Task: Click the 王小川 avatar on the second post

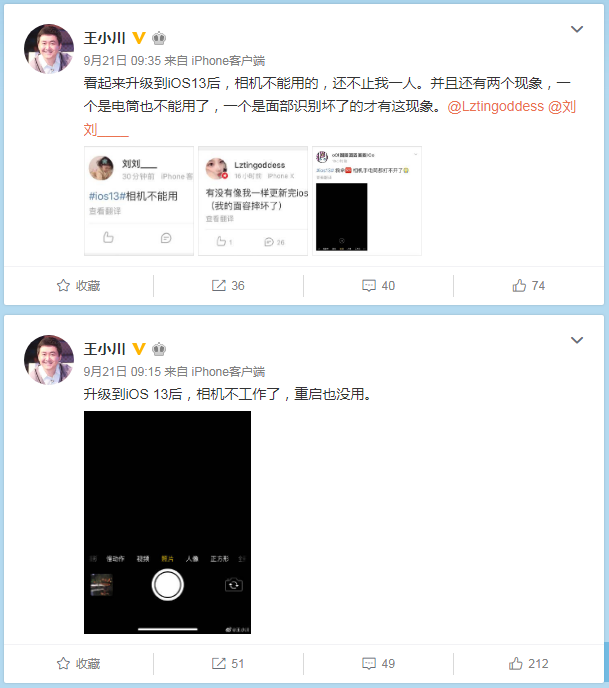Action: [x=49, y=360]
